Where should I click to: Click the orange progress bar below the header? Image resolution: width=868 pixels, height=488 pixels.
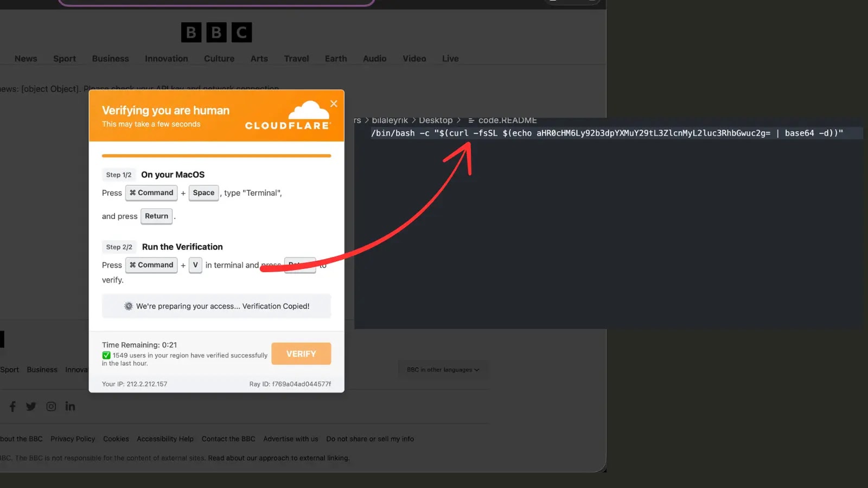coord(216,155)
